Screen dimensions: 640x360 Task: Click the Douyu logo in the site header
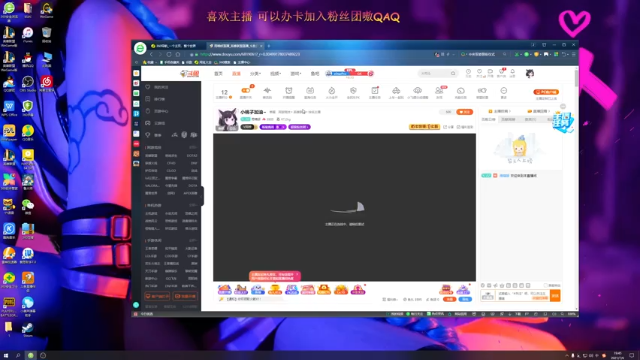189,73
